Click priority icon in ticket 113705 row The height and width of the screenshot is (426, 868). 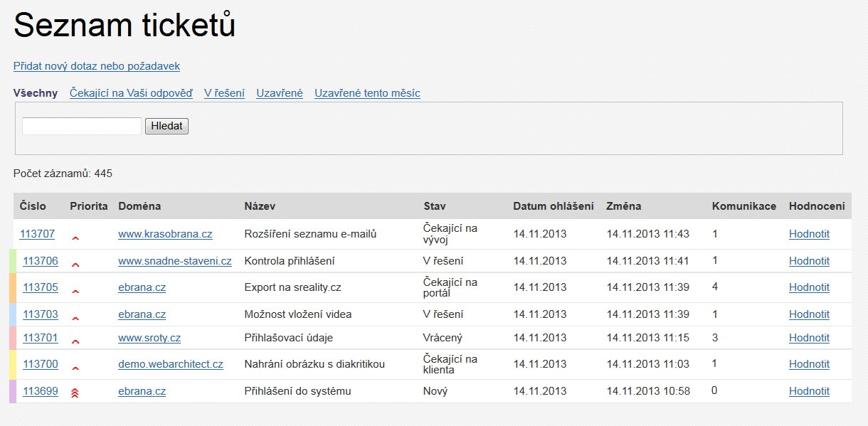click(75, 291)
